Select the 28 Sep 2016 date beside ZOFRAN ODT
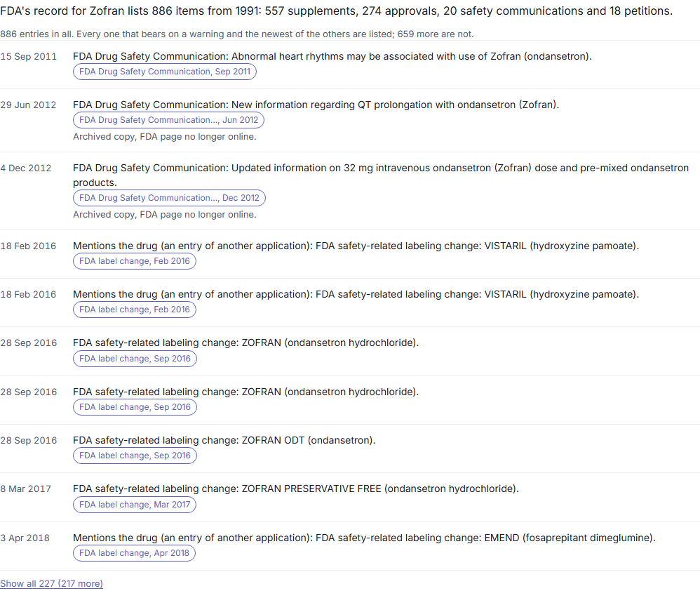The height and width of the screenshot is (591, 700). pyautogui.click(x=29, y=440)
